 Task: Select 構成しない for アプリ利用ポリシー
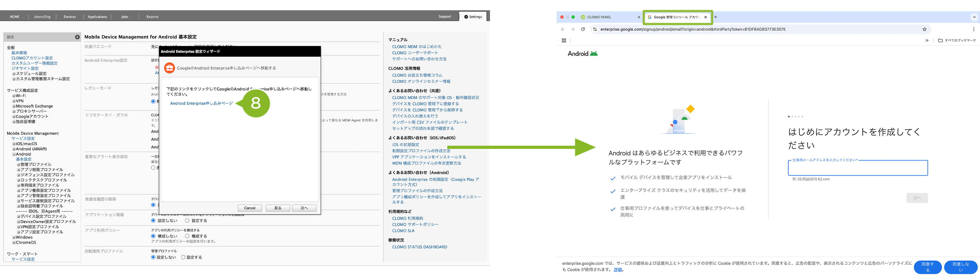[x=153, y=236]
